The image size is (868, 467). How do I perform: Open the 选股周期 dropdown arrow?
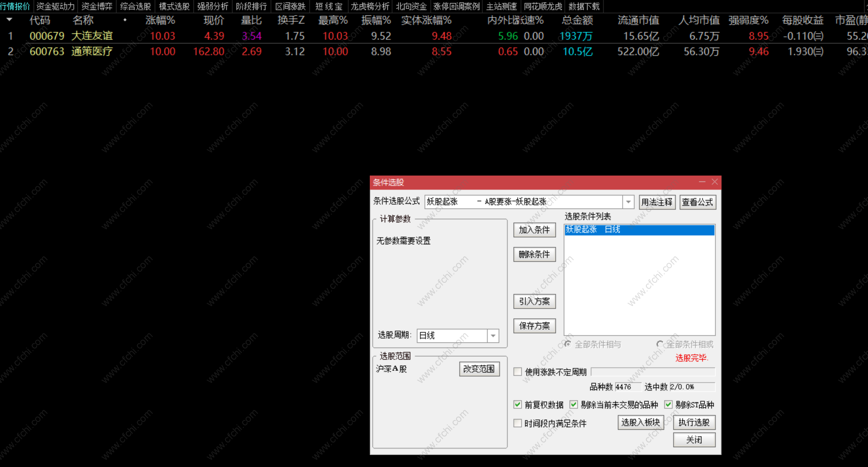click(x=493, y=336)
